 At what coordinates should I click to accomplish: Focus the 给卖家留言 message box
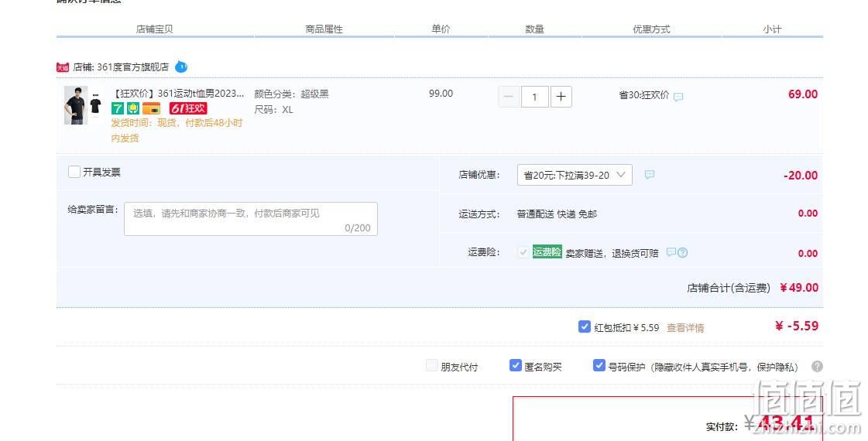tap(251, 219)
